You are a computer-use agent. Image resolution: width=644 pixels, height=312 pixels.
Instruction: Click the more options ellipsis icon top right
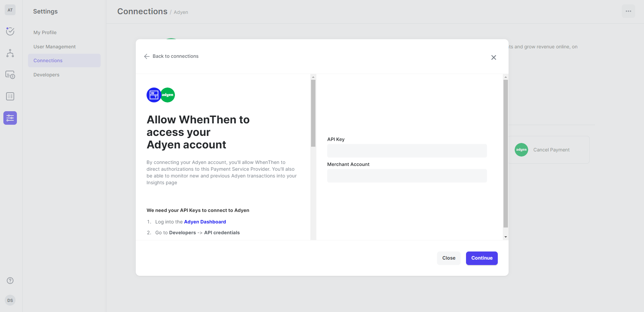point(628,11)
